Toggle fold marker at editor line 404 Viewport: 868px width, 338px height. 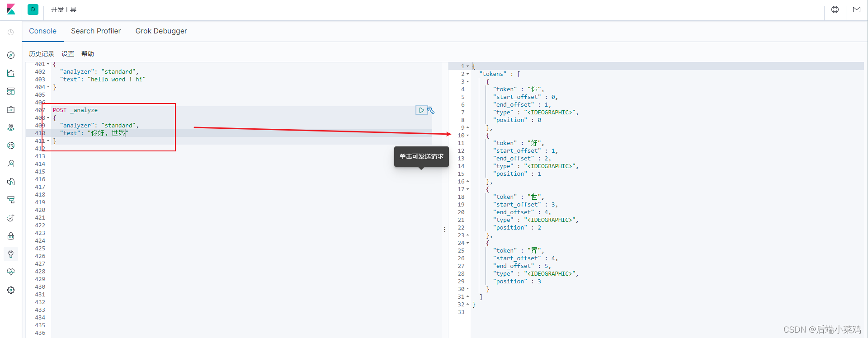pos(48,87)
